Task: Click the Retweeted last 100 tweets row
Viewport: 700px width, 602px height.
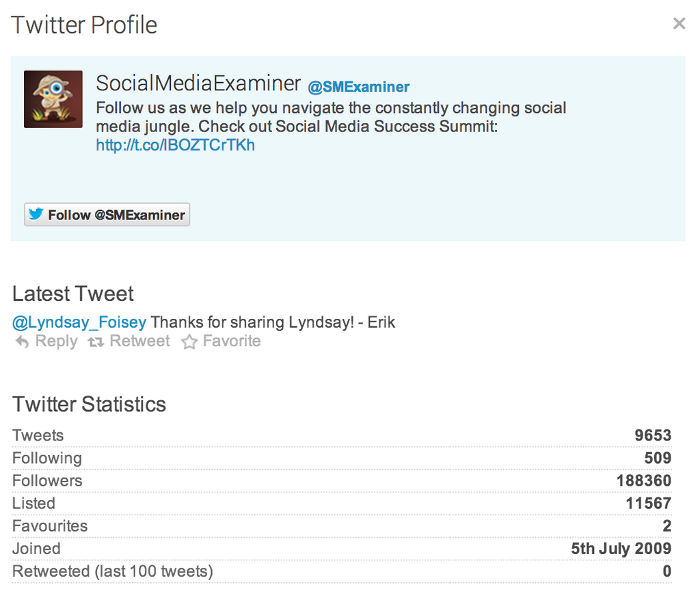Action: click(342, 571)
